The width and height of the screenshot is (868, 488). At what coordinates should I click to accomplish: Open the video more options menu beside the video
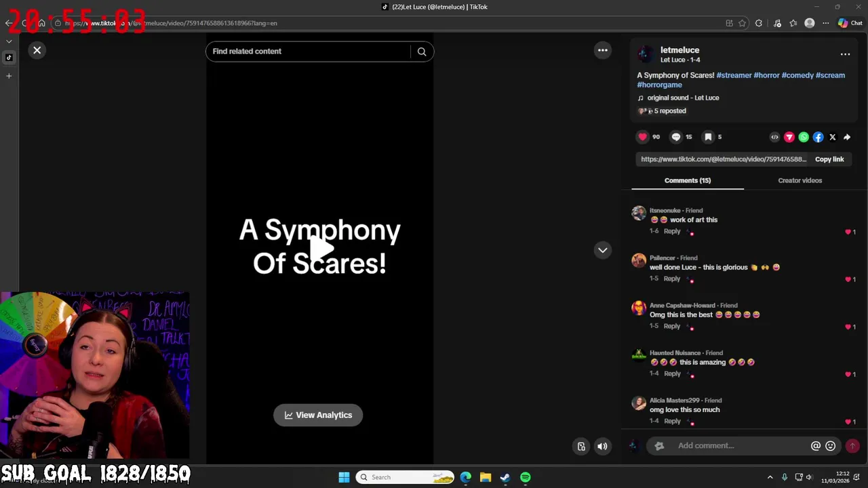602,50
